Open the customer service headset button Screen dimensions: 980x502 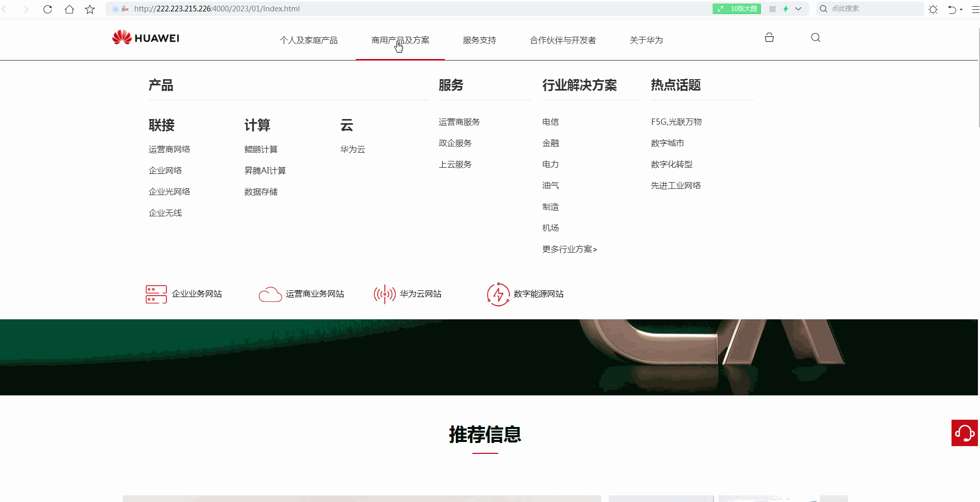pos(964,433)
